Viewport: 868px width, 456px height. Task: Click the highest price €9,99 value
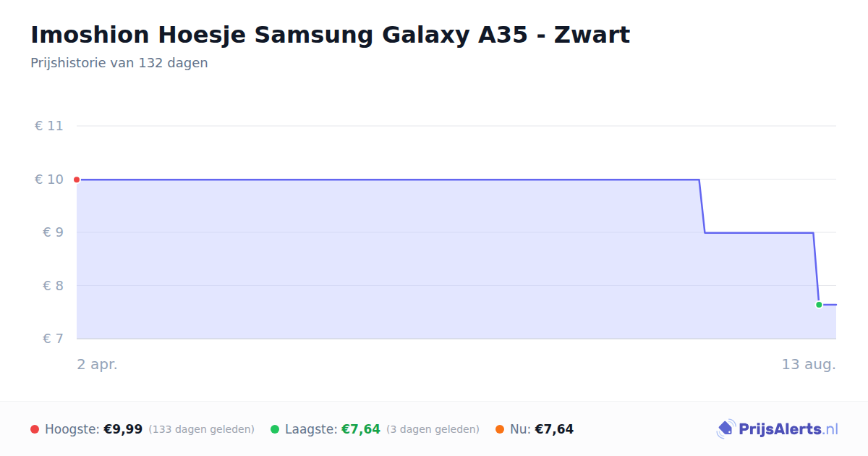pos(123,429)
